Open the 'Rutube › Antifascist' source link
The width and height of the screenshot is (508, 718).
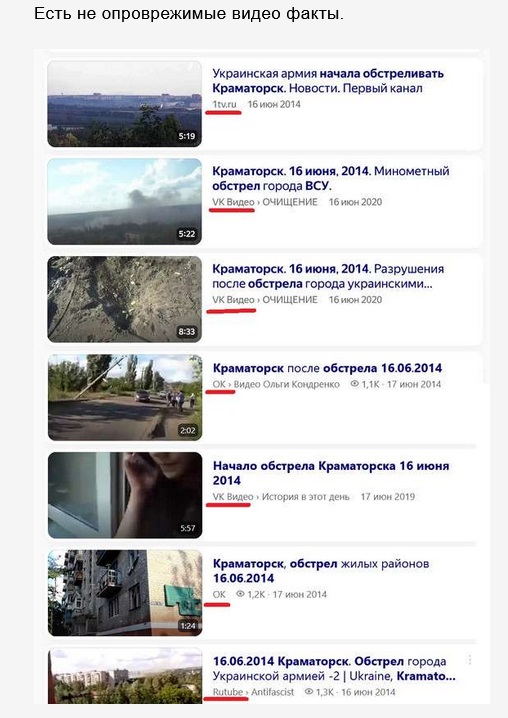[253, 692]
